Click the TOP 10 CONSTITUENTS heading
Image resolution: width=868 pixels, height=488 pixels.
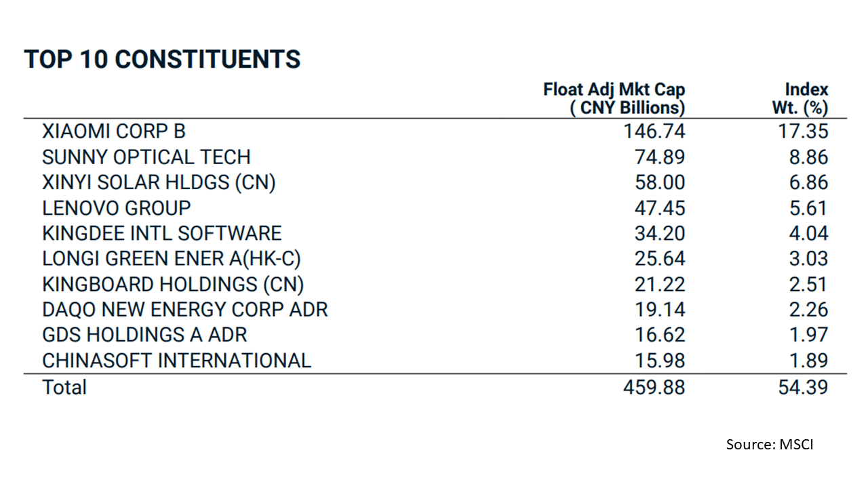click(162, 60)
